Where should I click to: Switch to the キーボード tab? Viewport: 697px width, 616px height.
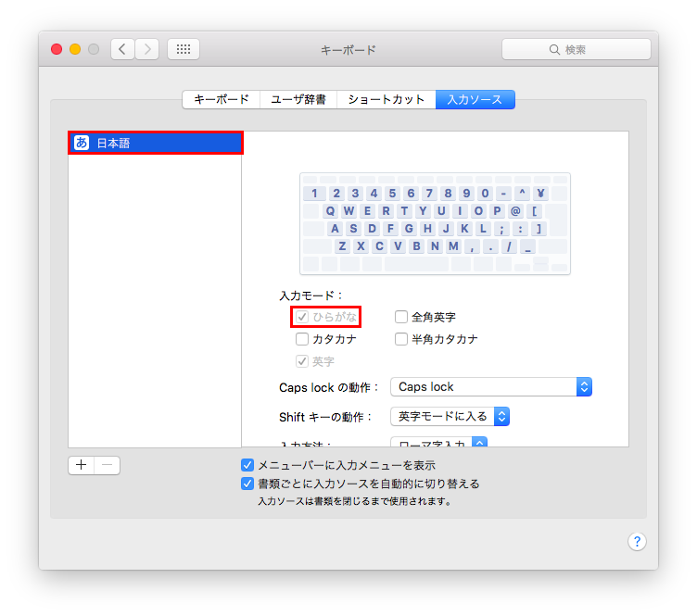[x=222, y=99]
